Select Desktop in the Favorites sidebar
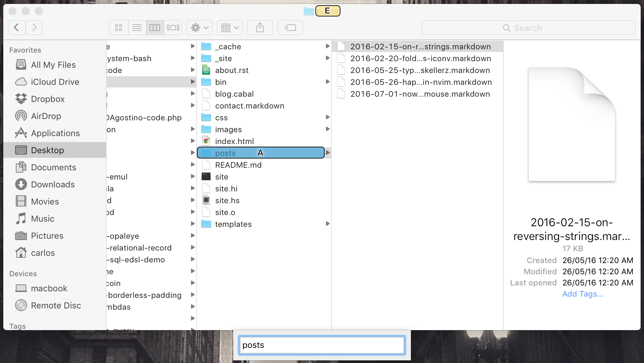The image size is (644, 363). 48,150
